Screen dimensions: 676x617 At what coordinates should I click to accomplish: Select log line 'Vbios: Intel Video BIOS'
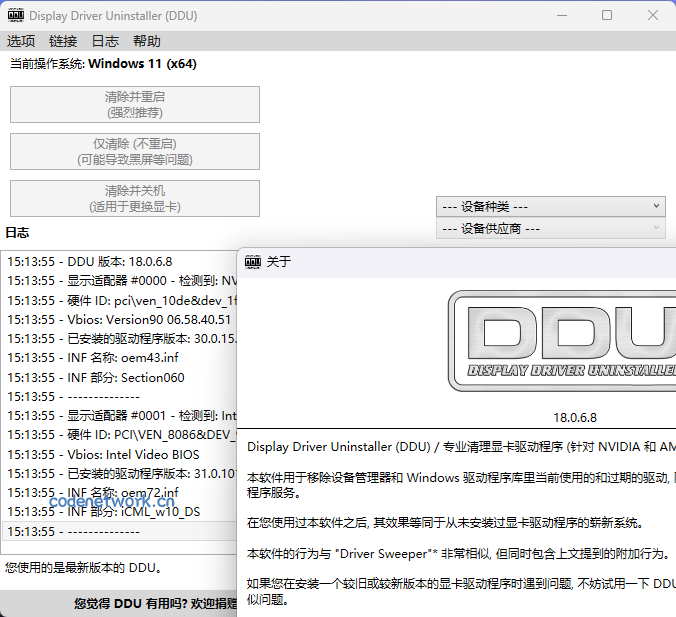[x=119, y=454]
